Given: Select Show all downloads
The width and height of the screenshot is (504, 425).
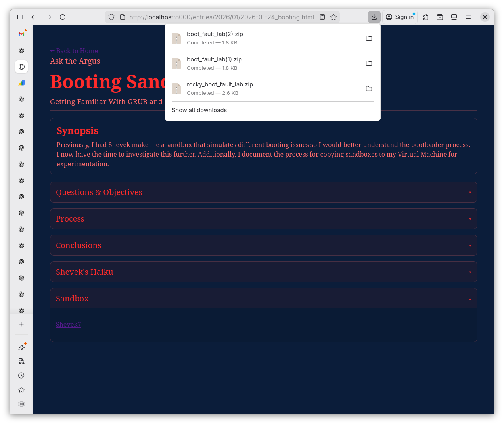Looking at the screenshot, I should tap(199, 110).
